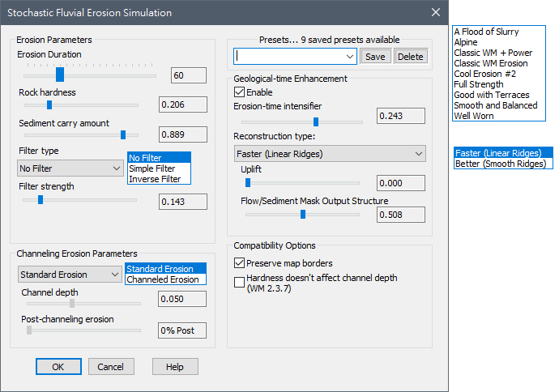Screen dimensions: 559x392
Task: Choose Good with Terraces preset
Action: coord(492,95)
